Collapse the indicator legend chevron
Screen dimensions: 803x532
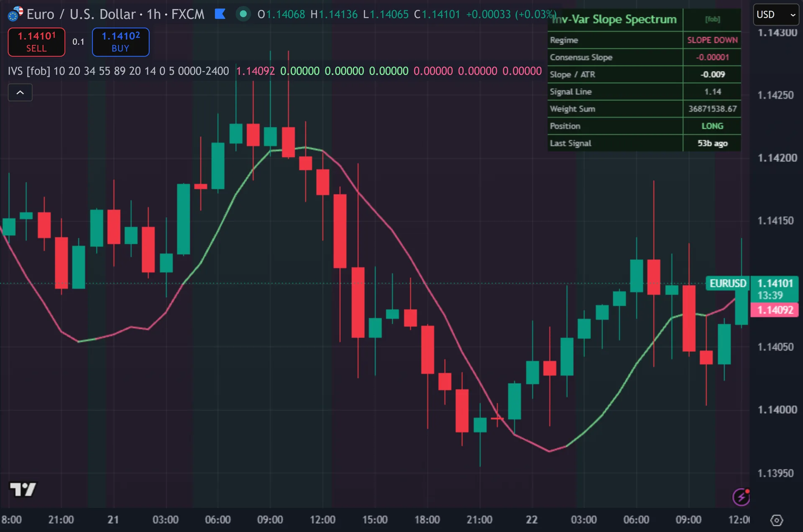pos(20,92)
